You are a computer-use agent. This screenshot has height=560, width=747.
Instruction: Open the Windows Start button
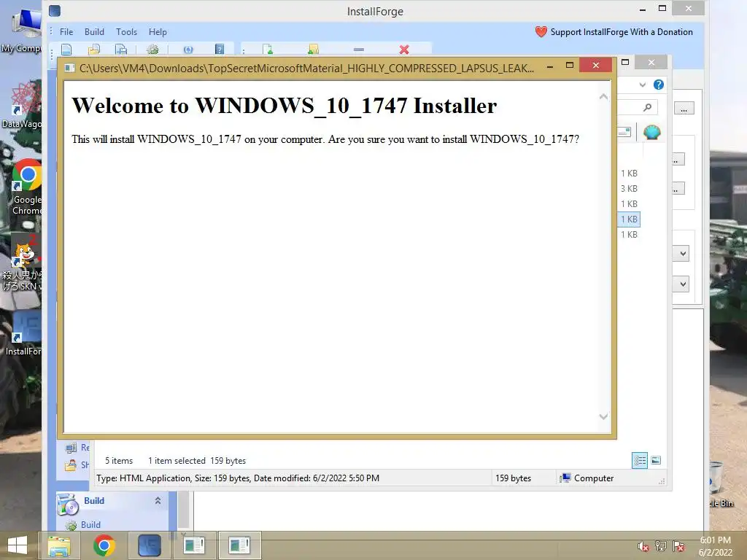tap(18, 545)
